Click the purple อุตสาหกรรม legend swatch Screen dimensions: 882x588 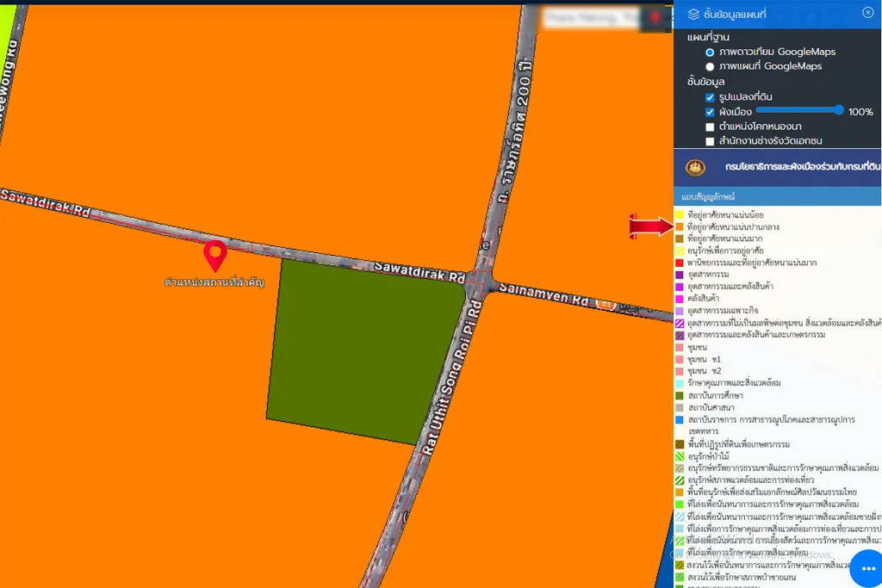[680, 275]
